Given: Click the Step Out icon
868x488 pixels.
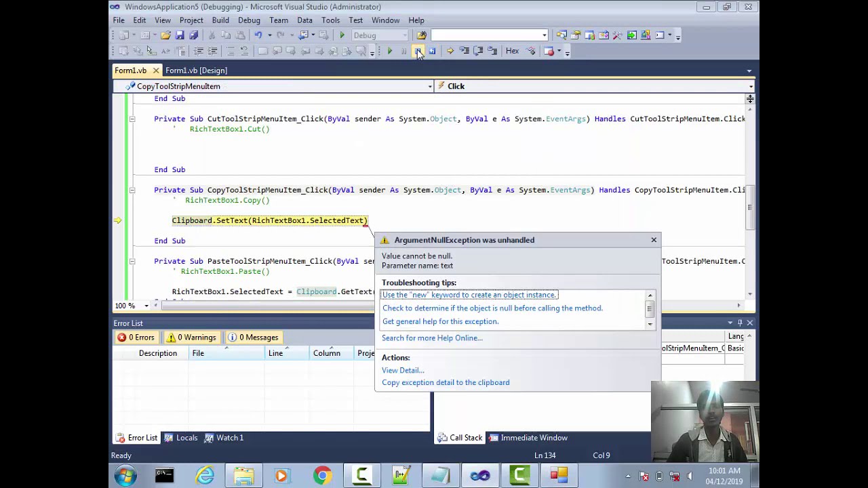Looking at the screenshot, I should coord(492,51).
